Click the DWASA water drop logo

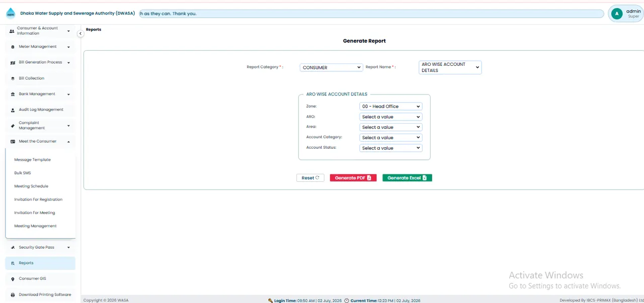point(11,14)
